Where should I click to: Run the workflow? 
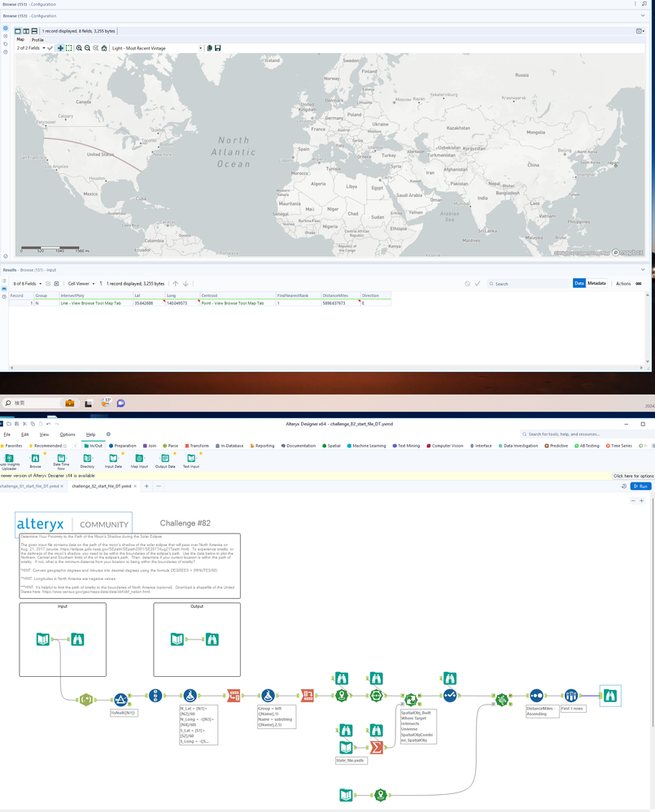640,487
